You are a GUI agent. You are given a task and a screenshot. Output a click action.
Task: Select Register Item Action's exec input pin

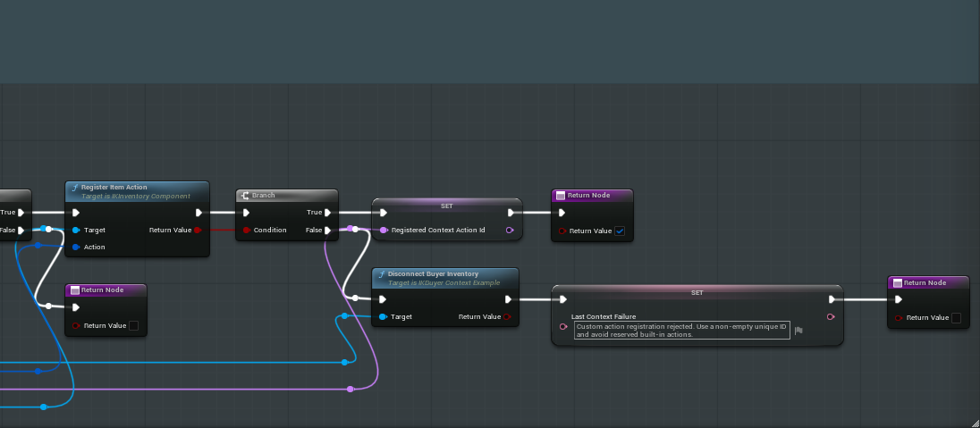click(76, 213)
